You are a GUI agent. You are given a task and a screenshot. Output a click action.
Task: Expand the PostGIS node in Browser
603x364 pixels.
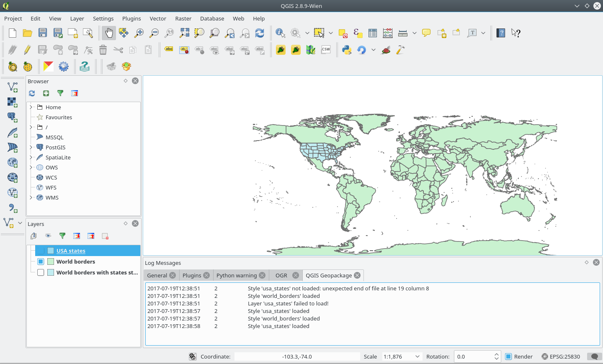pyautogui.click(x=31, y=147)
